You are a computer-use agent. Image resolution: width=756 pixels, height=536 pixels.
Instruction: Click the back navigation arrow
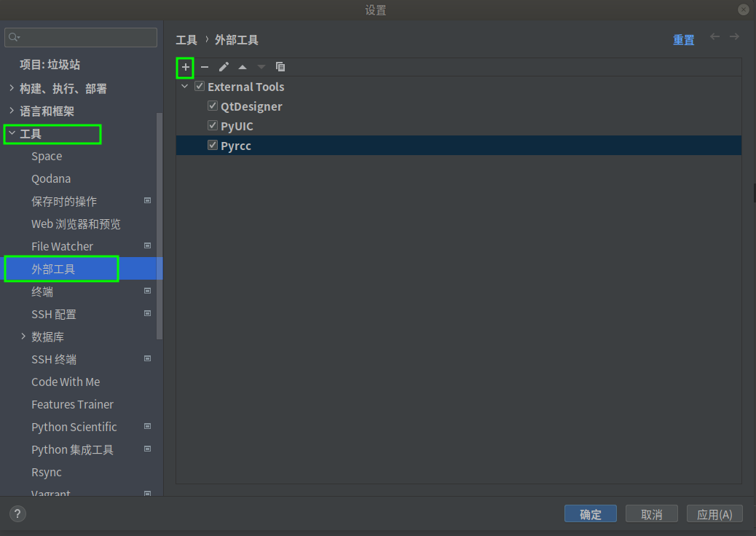coord(715,37)
